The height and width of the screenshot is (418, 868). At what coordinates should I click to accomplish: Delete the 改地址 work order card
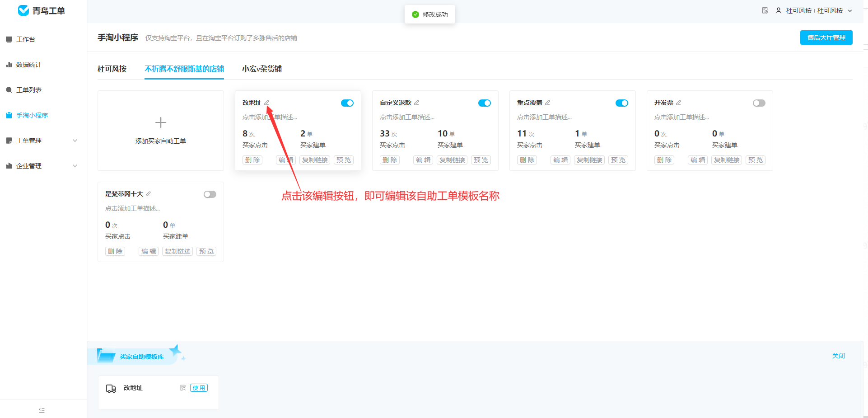coord(252,160)
